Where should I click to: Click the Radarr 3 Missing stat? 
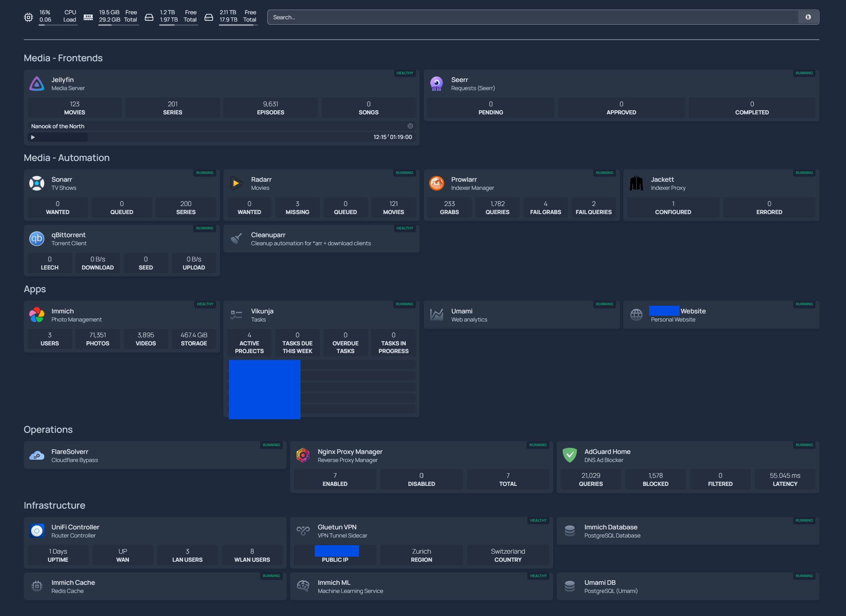click(x=297, y=208)
